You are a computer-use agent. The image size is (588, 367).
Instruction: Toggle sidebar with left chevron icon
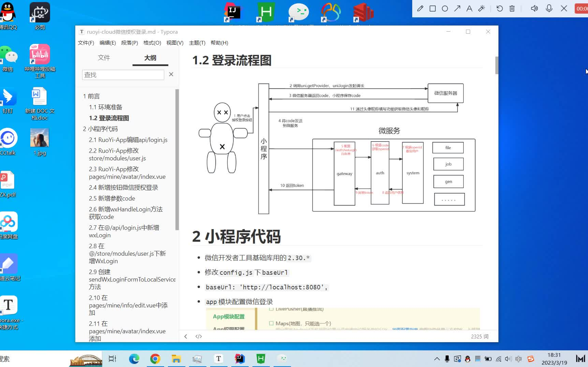[x=186, y=336]
